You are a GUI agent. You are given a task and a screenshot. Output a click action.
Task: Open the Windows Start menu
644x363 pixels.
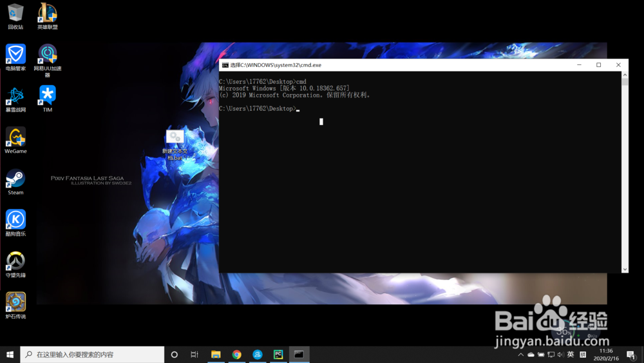[x=10, y=355]
